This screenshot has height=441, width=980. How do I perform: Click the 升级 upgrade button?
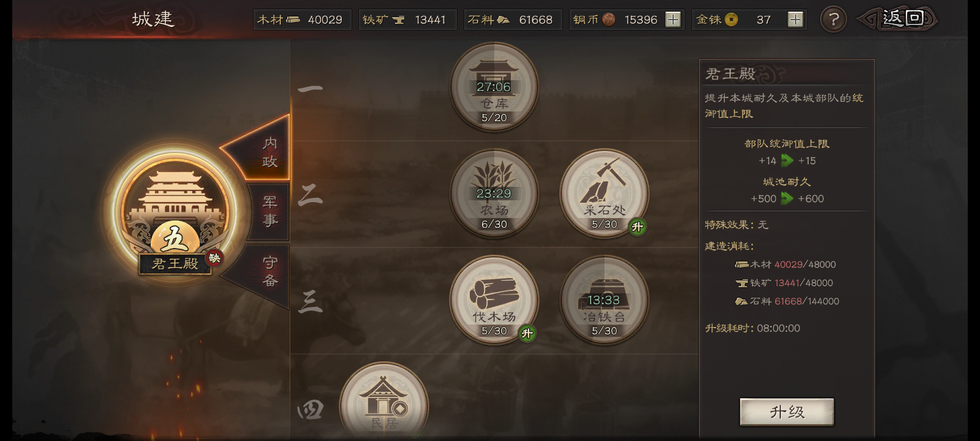tap(787, 412)
